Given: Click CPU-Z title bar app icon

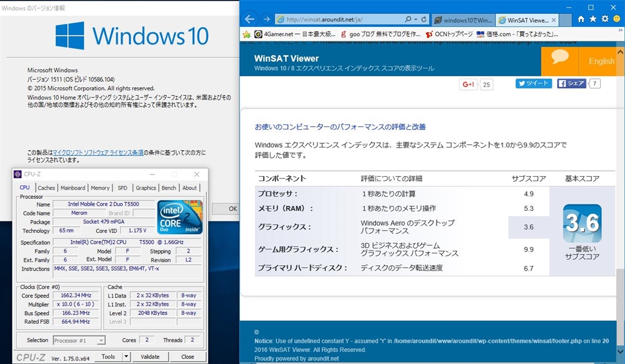Looking at the screenshot, I should [18, 174].
